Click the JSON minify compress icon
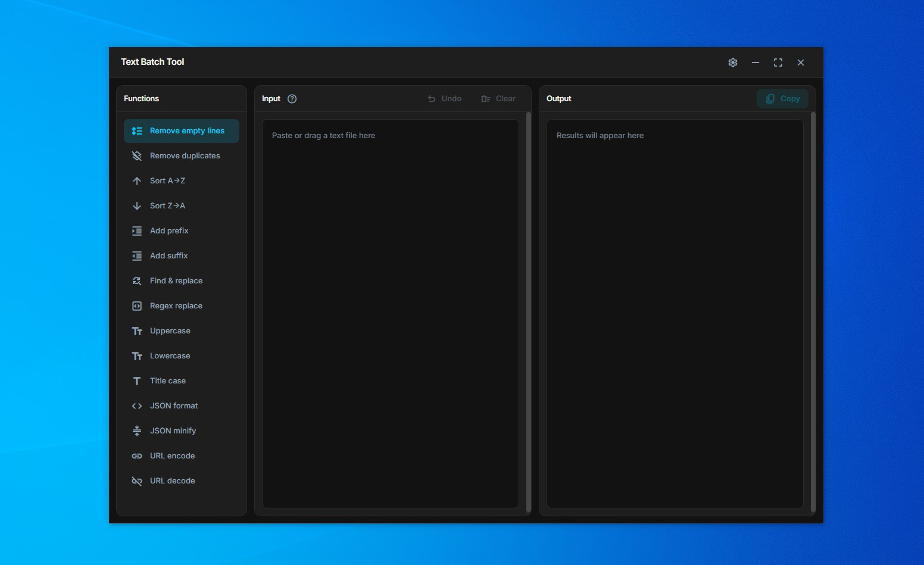924x565 pixels. pyautogui.click(x=137, y=431)
